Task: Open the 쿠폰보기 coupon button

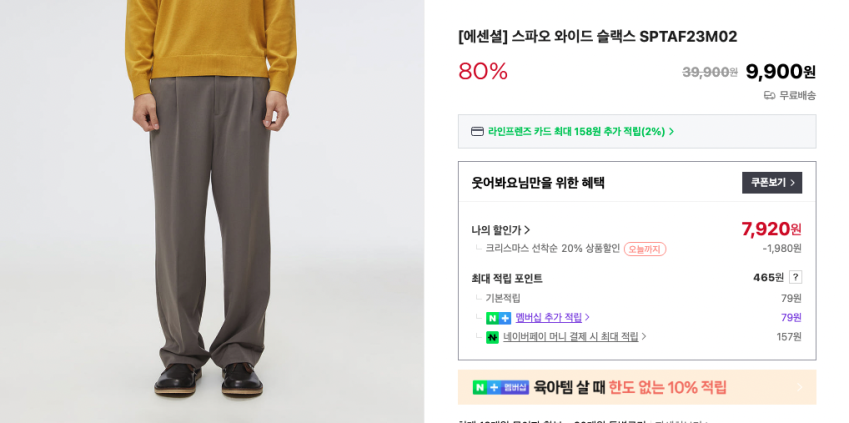Action: tap(772, 183)
